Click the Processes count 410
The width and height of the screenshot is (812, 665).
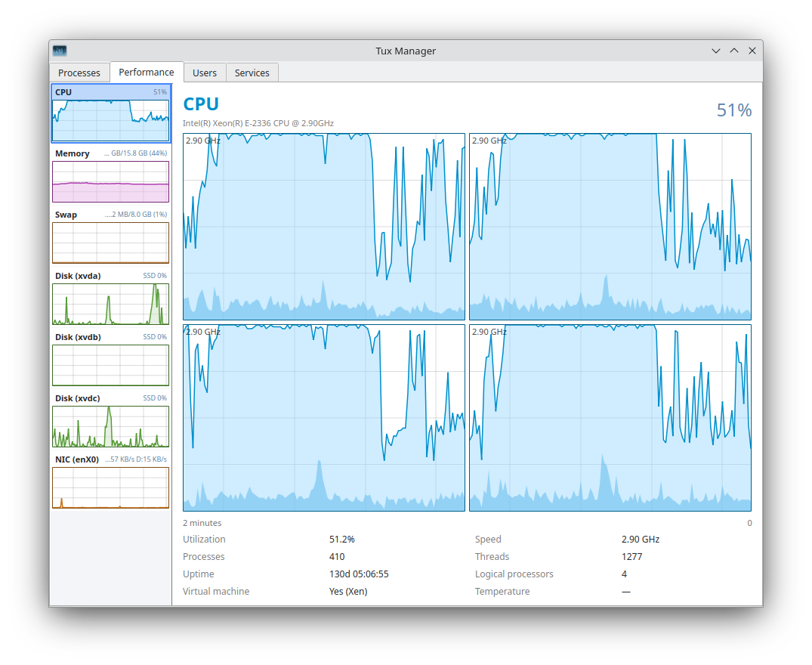[x=337, y=557]
